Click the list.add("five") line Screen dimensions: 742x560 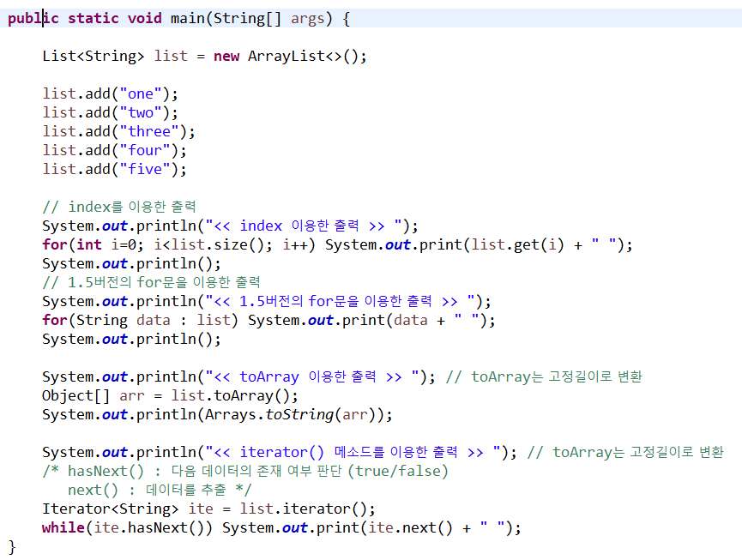coord(115,169)
